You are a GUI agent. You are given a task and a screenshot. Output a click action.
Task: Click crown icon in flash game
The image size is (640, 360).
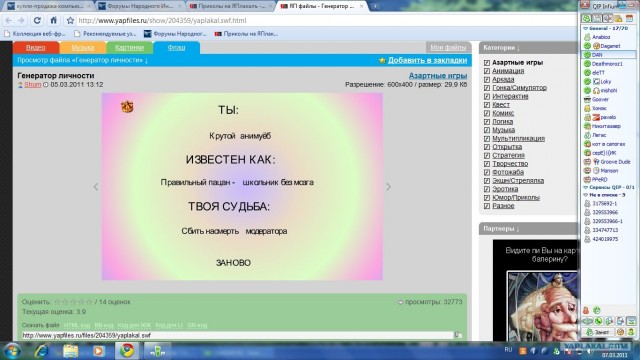(x=127, y=107)
